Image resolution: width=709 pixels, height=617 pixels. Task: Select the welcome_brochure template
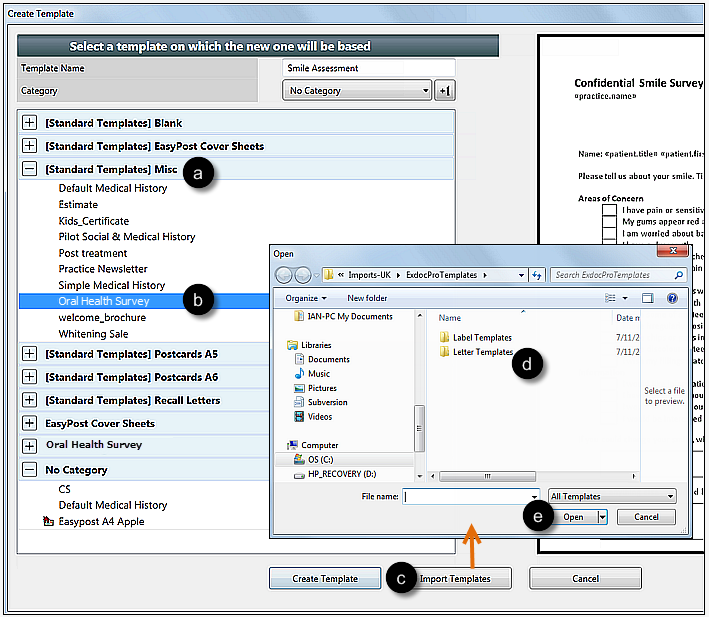(102, 317)
